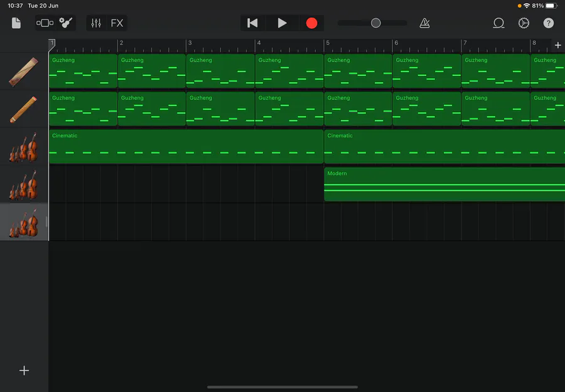Select first-track Guzheng region at bar 5

point(358,71)
